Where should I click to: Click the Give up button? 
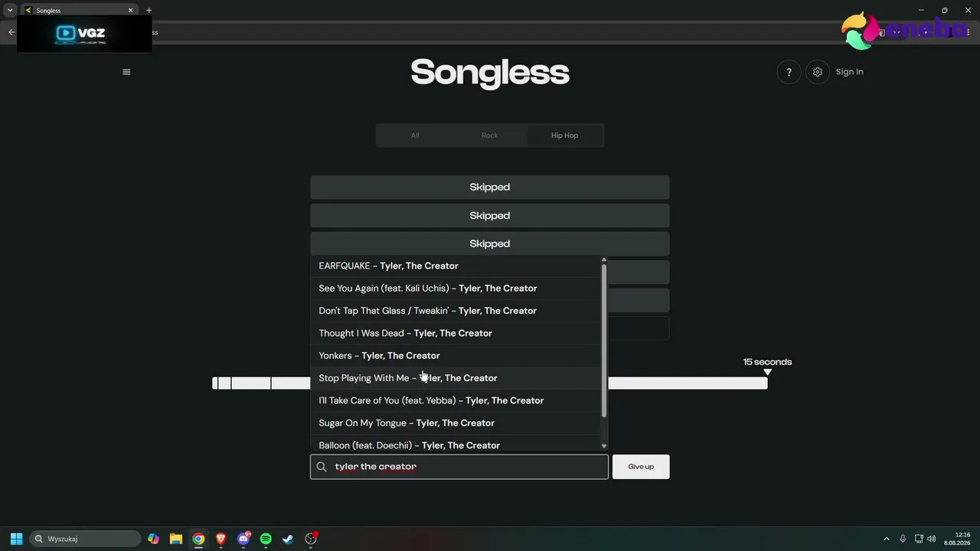(x=641, y=467)
